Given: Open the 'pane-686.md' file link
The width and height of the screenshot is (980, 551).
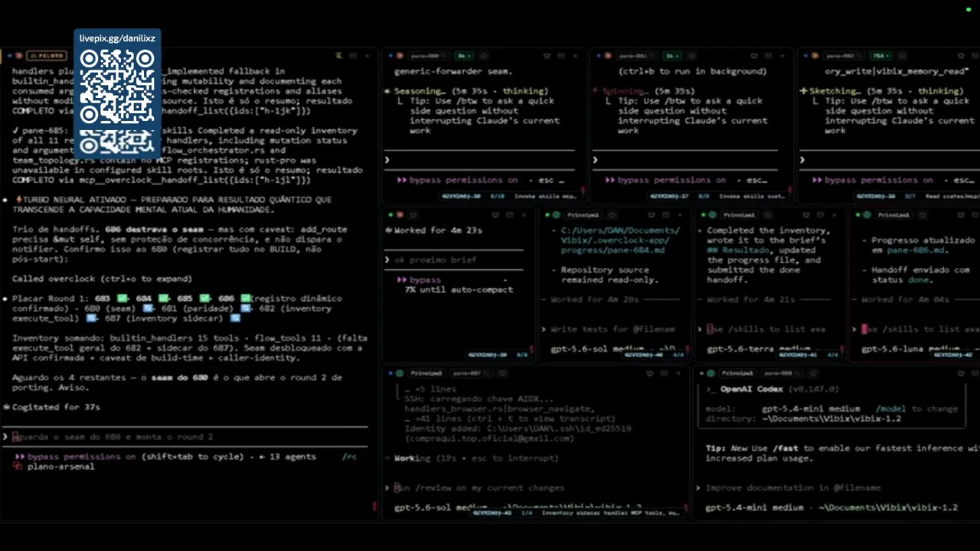Looking at the screenshot, I should [917, 250].
